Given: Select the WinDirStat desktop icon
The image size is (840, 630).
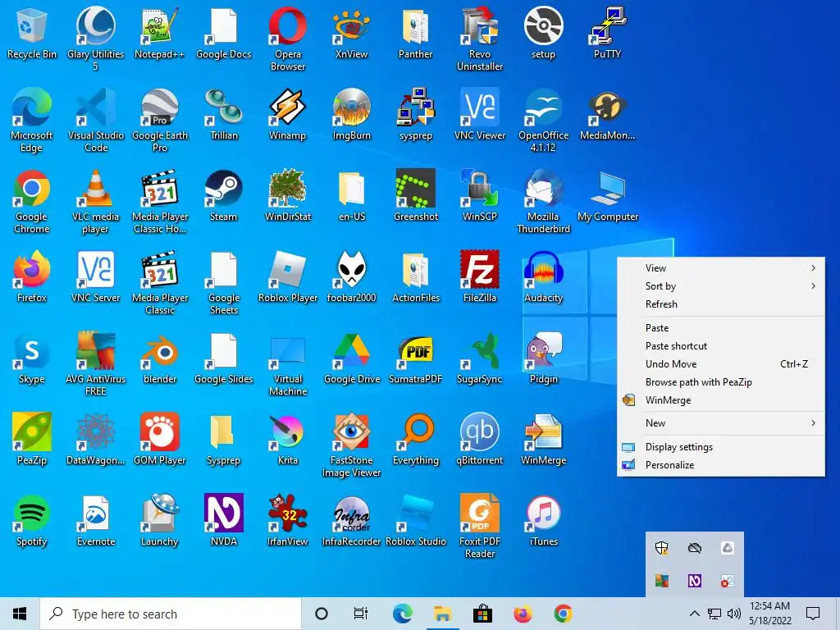Looking at the screenshot, I should 288,196.
